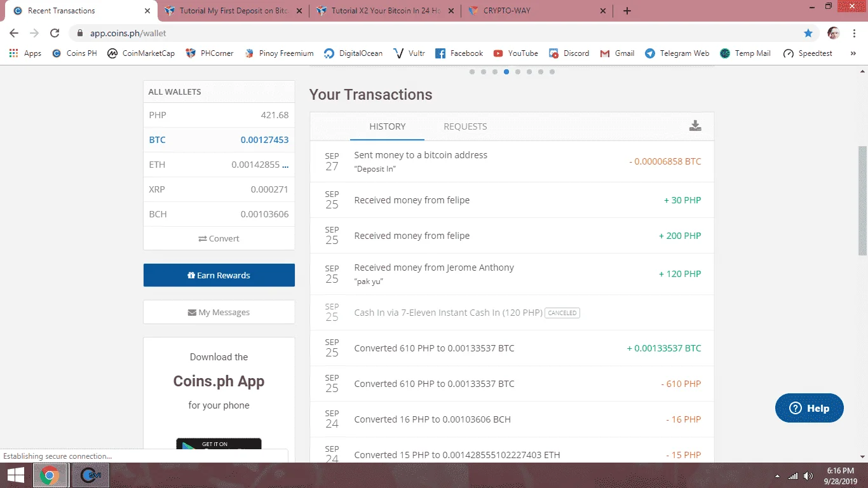Open volume control in system tray

(x=808, y=476)
